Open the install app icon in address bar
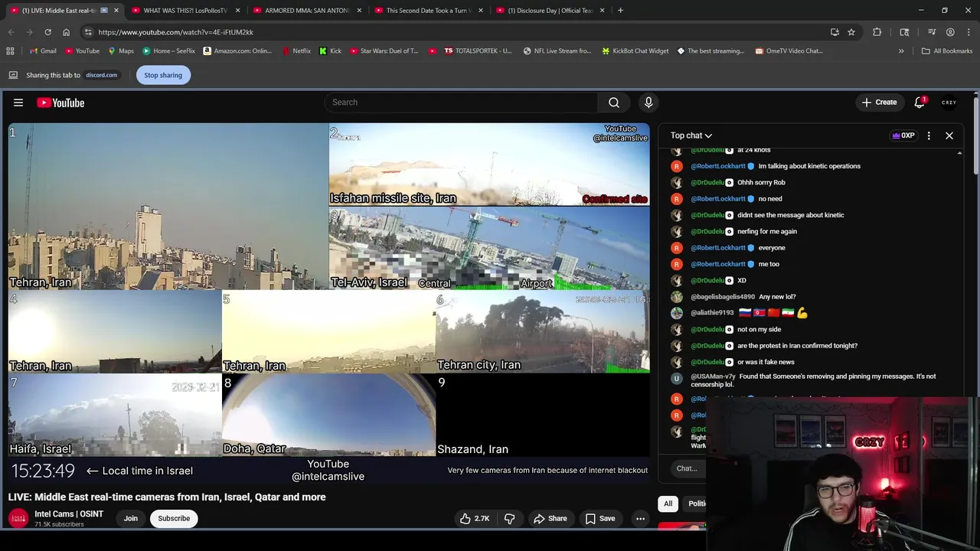 pyautogui.click(x=835, y=32)
